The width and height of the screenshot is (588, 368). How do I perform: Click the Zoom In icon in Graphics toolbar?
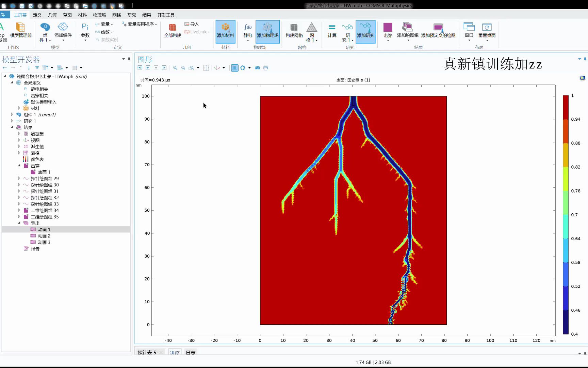pos(175,68)
